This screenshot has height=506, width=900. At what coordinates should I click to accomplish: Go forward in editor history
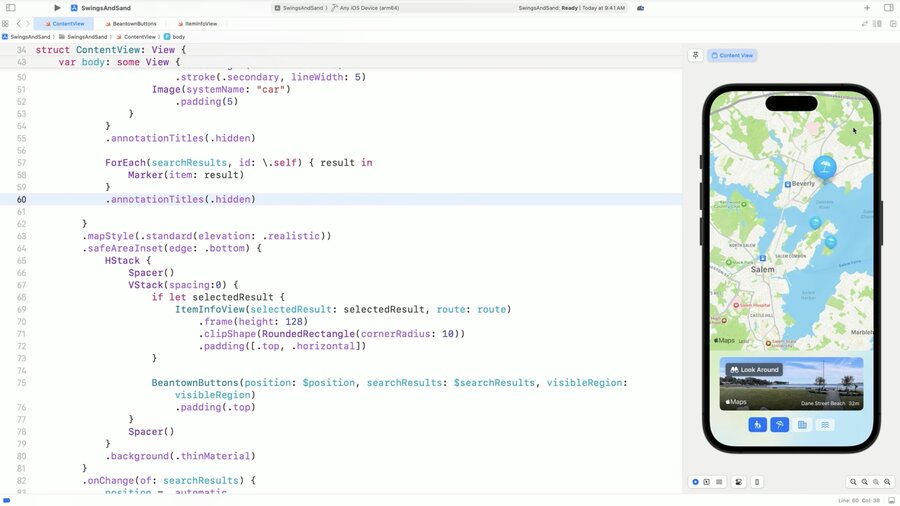coord(27,24)
